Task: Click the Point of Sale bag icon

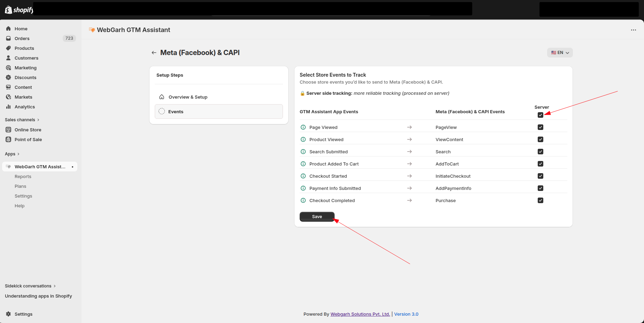Action: click(8, 139)
